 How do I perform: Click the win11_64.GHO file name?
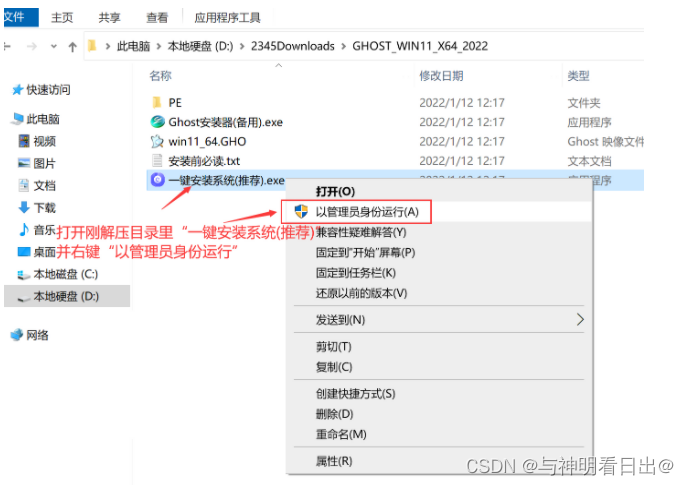point(207,141)
